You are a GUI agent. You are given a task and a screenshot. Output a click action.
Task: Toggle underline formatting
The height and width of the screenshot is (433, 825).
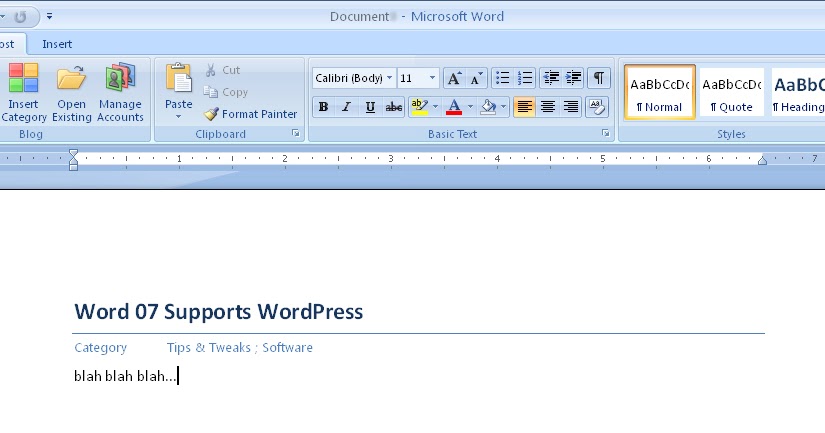tap(370, 107)
